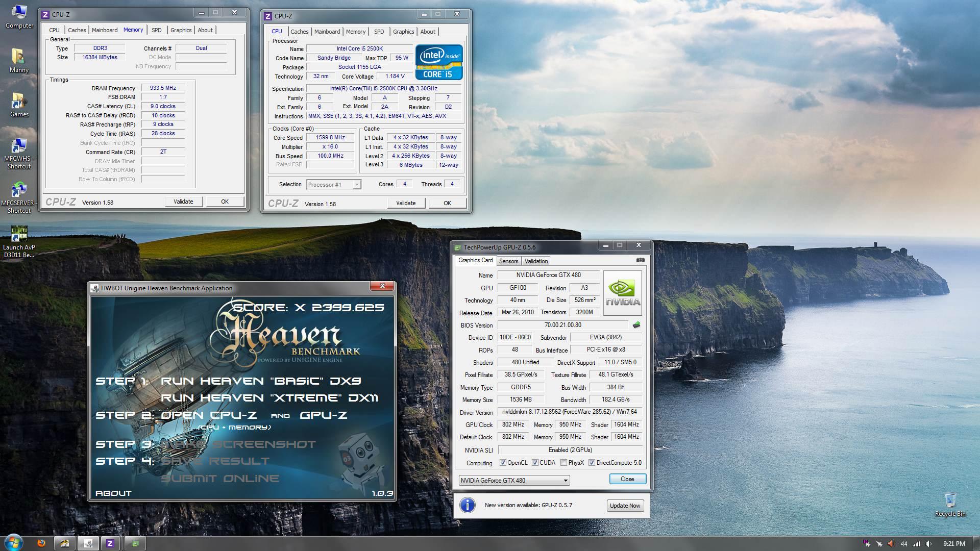
Task: Click the GPU-Z screenshot camera icon
Action: pyautogui.click(x=640, y=260)
